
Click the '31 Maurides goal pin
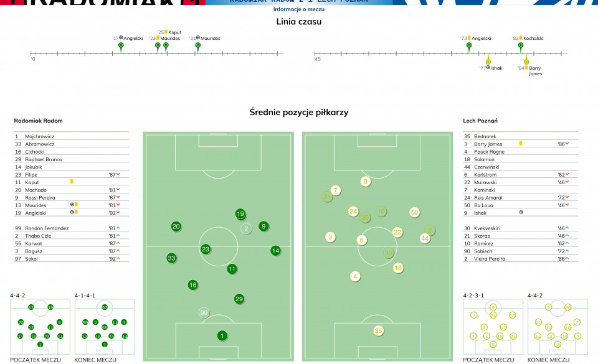pos(197,47)
